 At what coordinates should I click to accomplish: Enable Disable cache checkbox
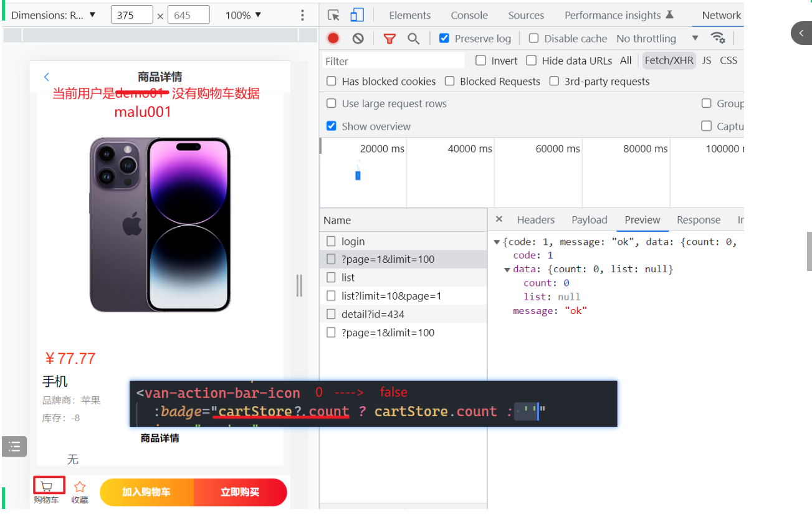[533, 38]
